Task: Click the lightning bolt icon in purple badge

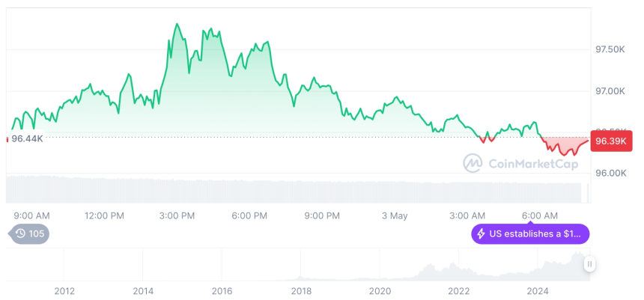Action: tap(480, 234)
